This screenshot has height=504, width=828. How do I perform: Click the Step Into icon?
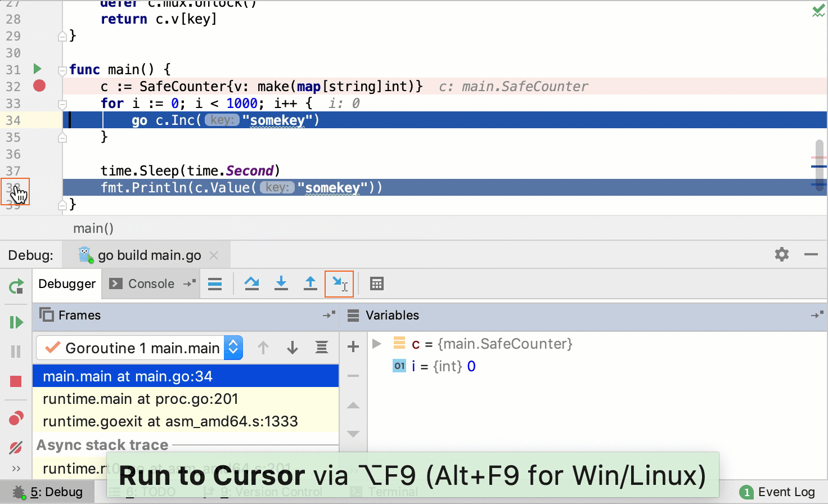[281, 283]
